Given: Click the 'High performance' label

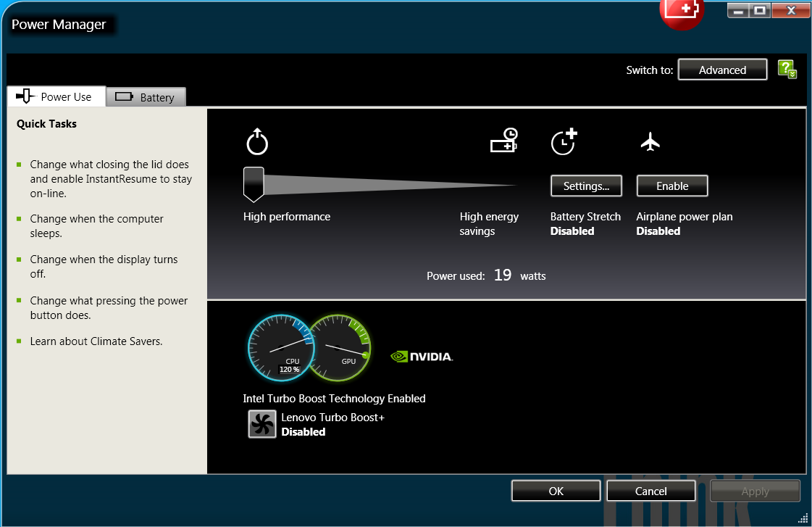Looking at the screenshot, I should [286, 217].
